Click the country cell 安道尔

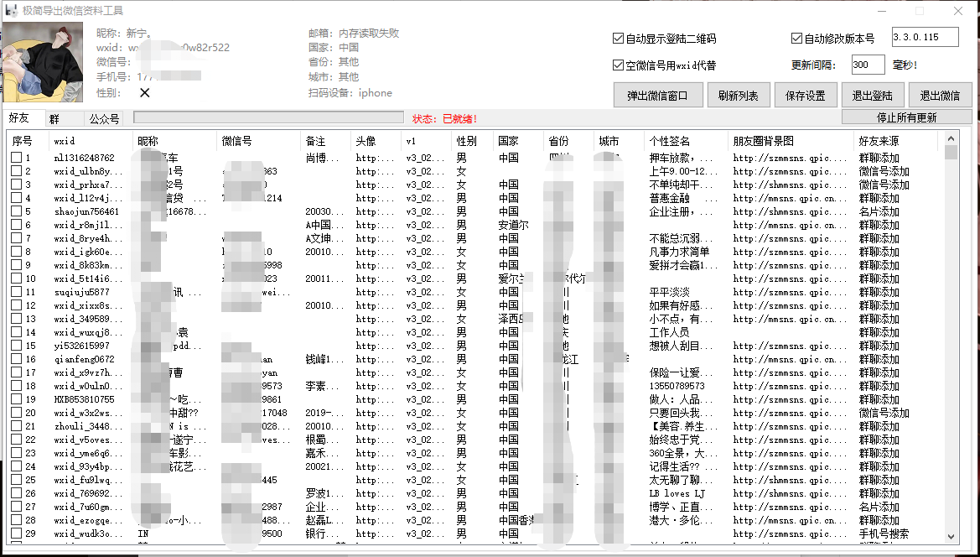(x=514, y=225)
